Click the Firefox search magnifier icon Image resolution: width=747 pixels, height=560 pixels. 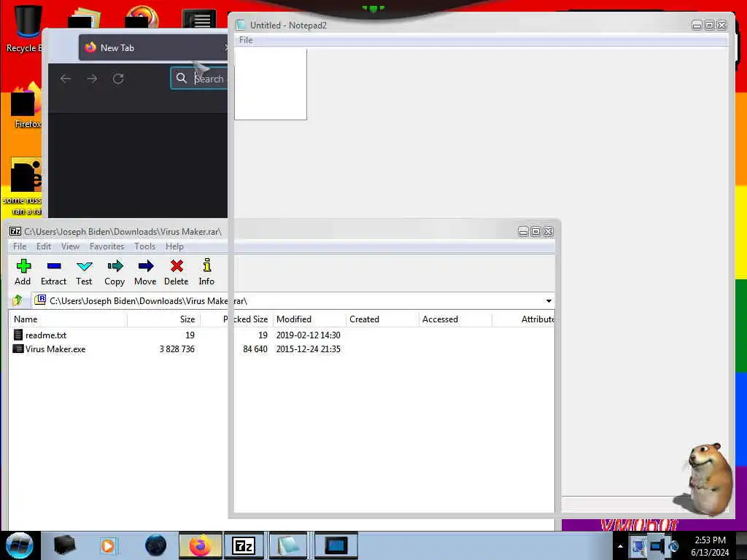tap(182, 78)
